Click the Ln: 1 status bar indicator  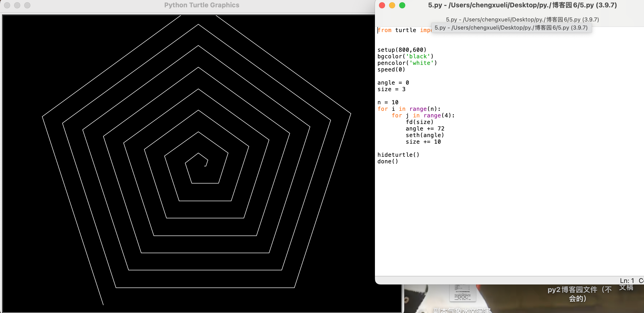627,281
